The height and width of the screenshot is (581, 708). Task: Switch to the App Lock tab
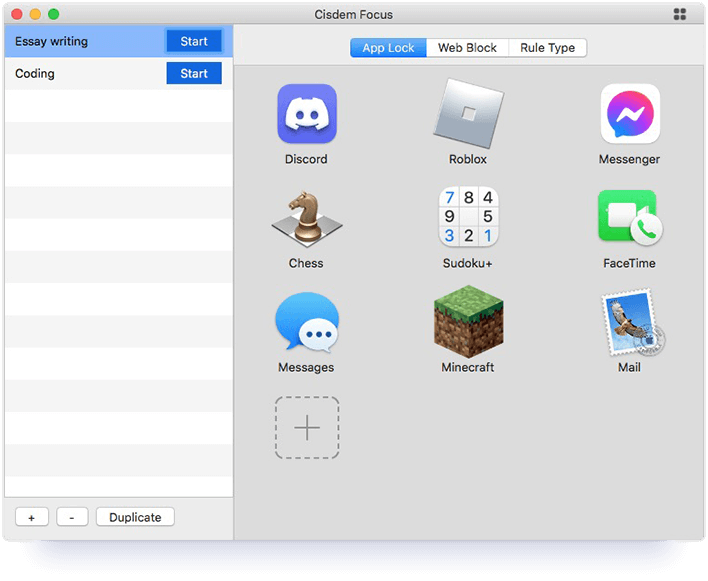pyautogui.click(x=388, y=48)
